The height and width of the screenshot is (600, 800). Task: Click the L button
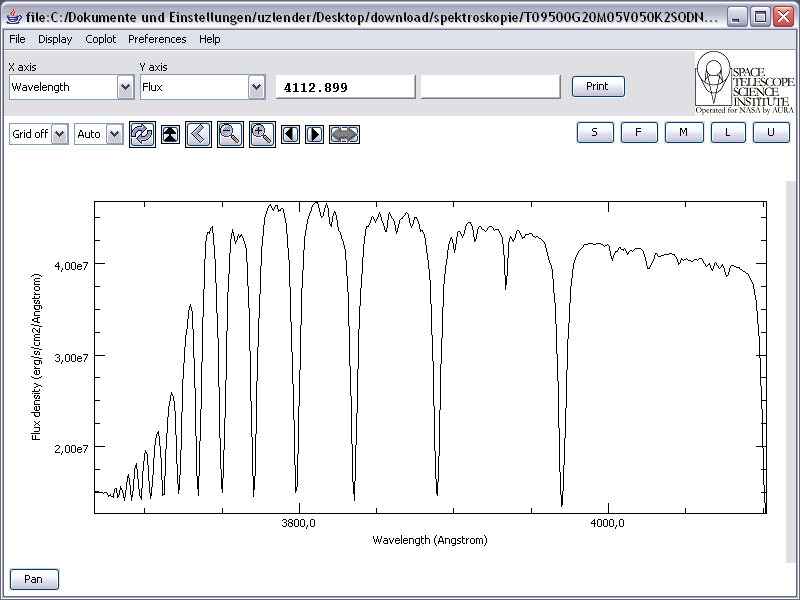(x=728, y=133)
